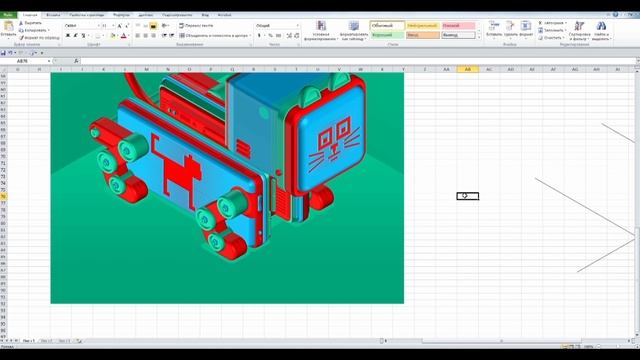This screenshot has height=360, width=640.
Task: Click the Clear (Очистить) eraser button
Action: 551,38
